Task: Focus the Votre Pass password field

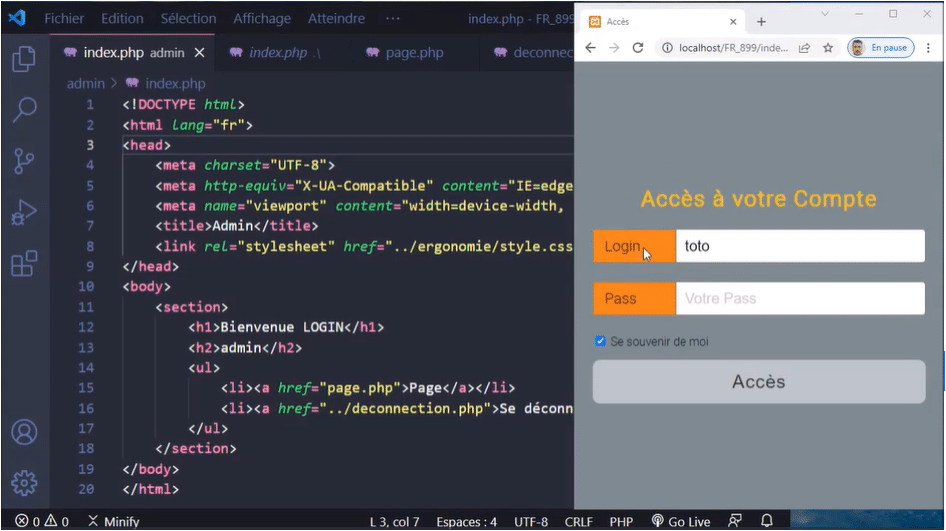Action: 800,298
